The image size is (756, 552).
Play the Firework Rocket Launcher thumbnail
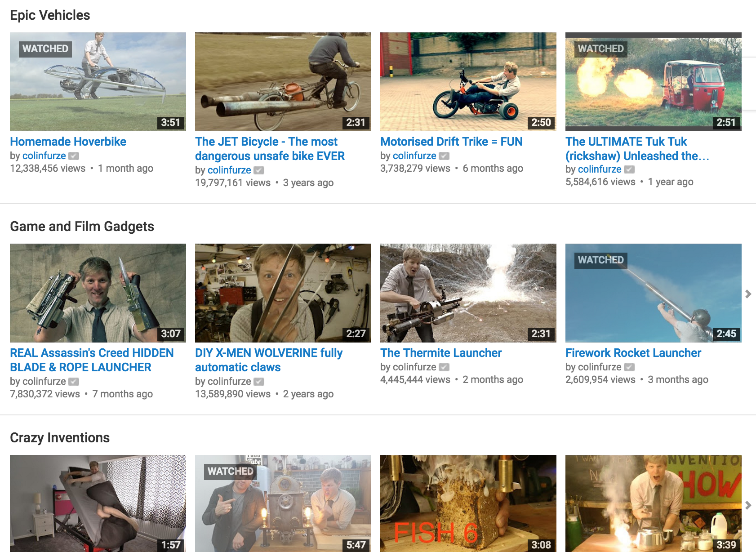click(x=654, y=293)
